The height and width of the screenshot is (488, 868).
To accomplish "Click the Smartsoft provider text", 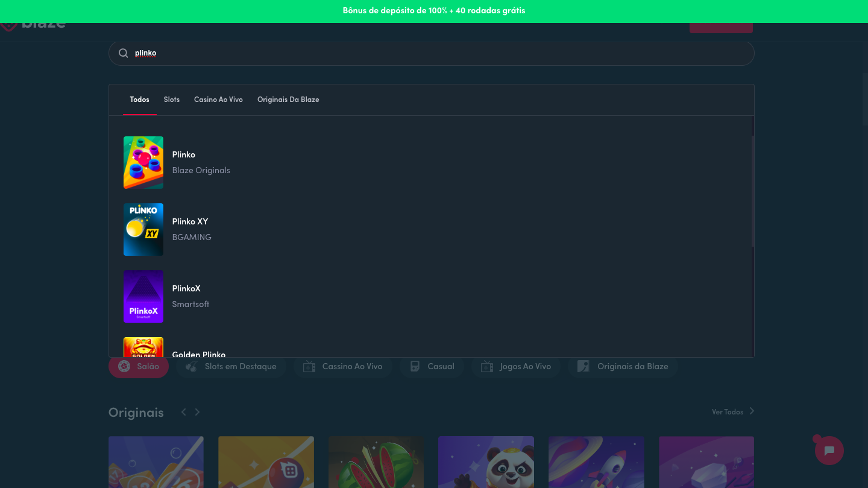I will tap(190, 304).
